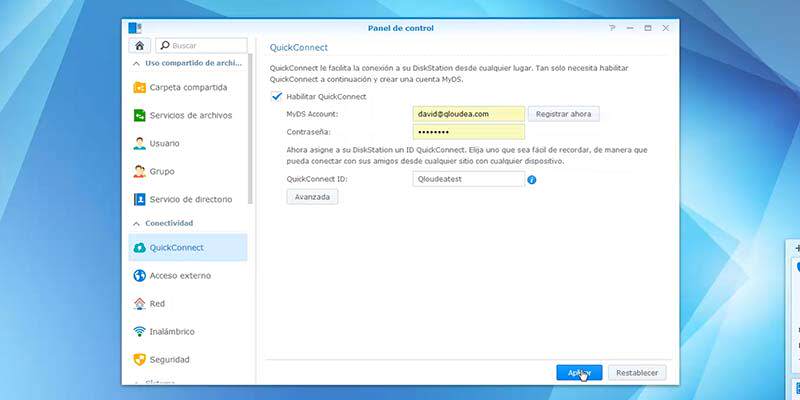This screenshot has width=800, height=400.
Task: Click the Servicios de archivos icon
Action: click(139, 115)
